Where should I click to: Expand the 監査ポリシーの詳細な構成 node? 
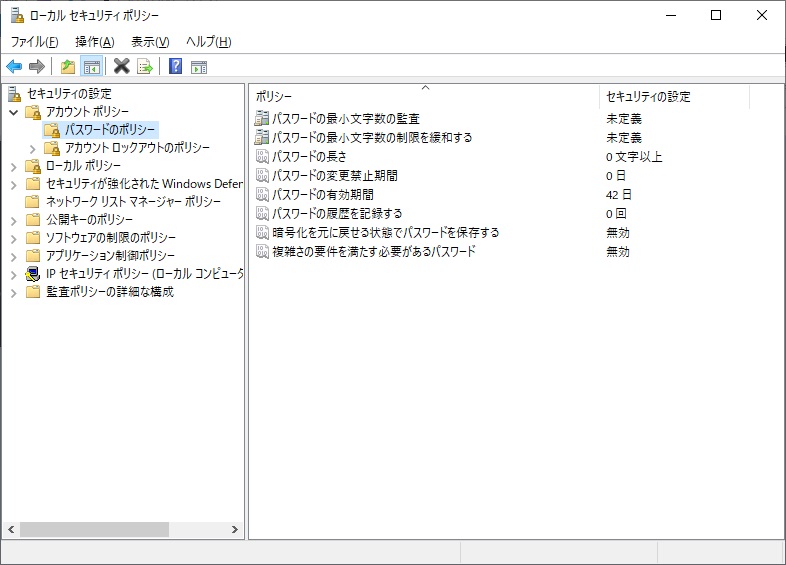(14, 293)
